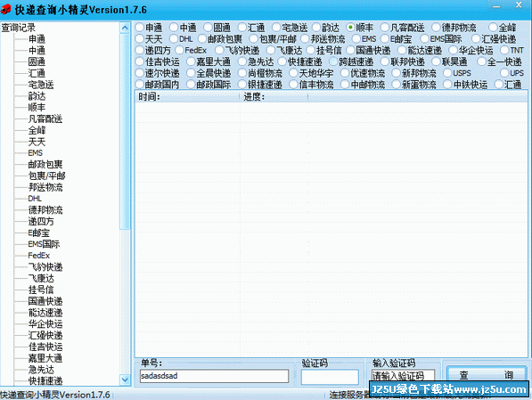
Task: Select 飞豹快递 in the tree
Action: tap(45, 267)
